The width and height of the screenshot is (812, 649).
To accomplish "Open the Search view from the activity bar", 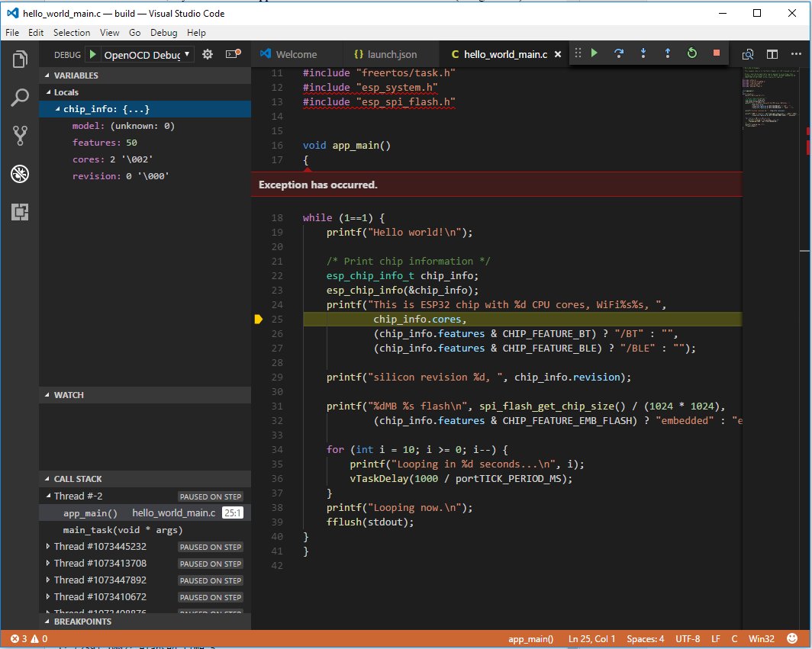I will pyautogui.click(x=21, y=98).
